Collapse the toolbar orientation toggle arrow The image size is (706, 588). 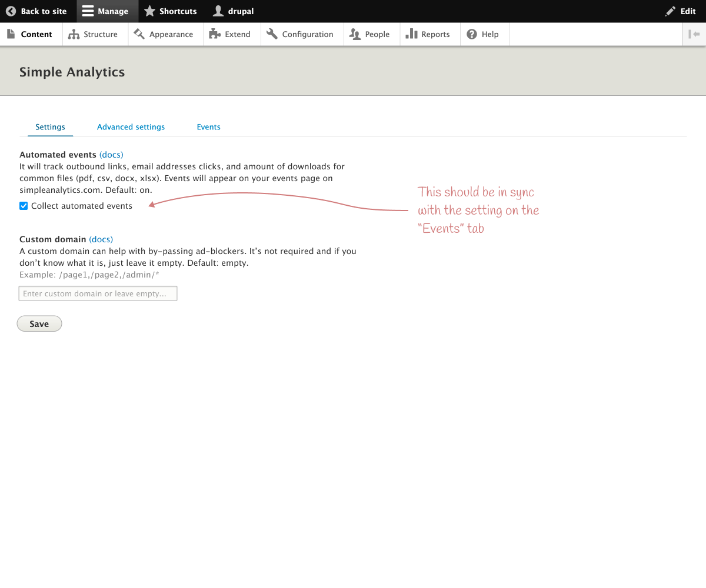(694, 34)
